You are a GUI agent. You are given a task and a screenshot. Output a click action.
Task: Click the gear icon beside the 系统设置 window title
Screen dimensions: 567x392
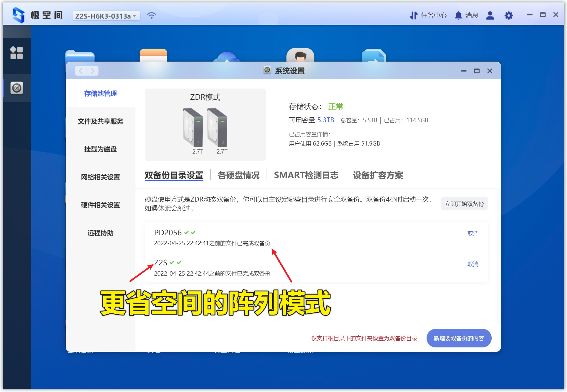pos(266,71)
